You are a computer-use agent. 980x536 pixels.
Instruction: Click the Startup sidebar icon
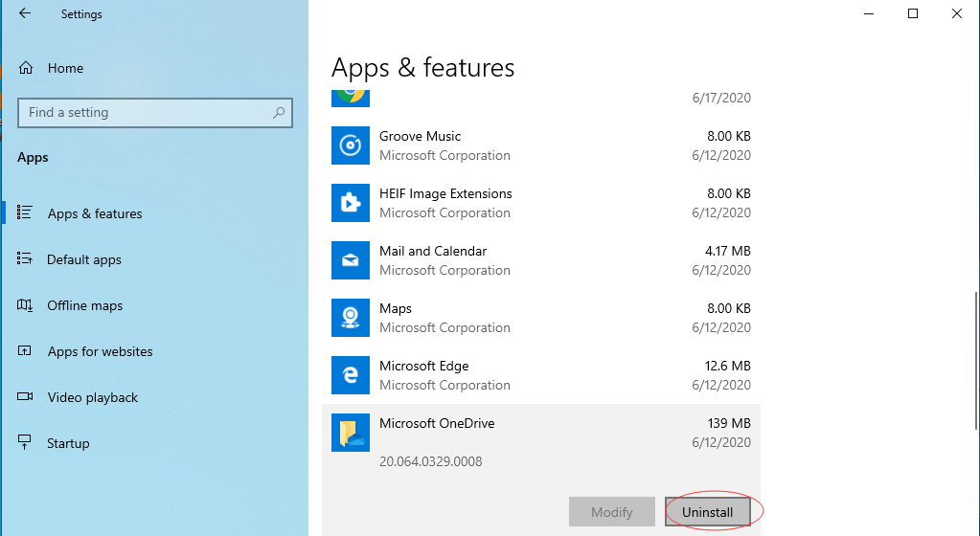(24, 442)
